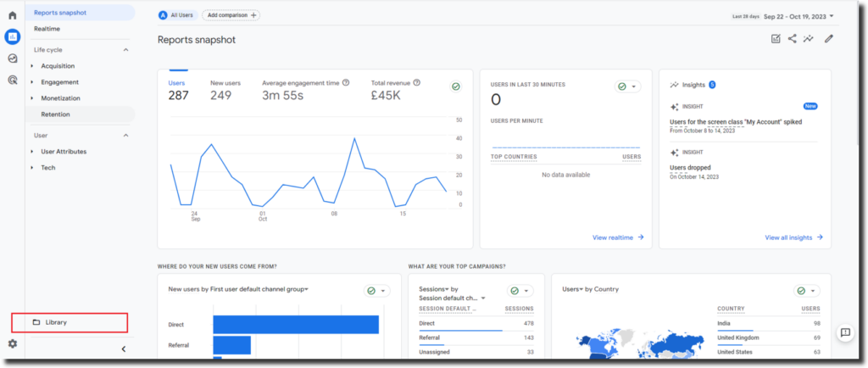868x368 pixels.
Task: Toggle the data quality checkmark on Users card
Action: pos(456,86)
